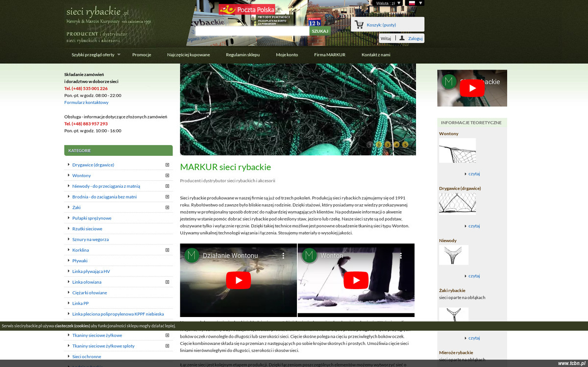588x367 pixels.
Task: Open Najczęściej kupowane menu item
Action: click(188, 55)
